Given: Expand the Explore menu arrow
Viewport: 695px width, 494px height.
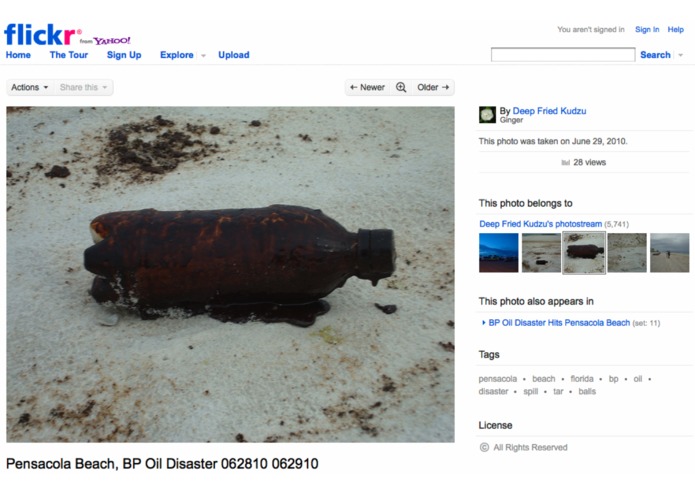Looking at the screenshot, I should 203,55.
